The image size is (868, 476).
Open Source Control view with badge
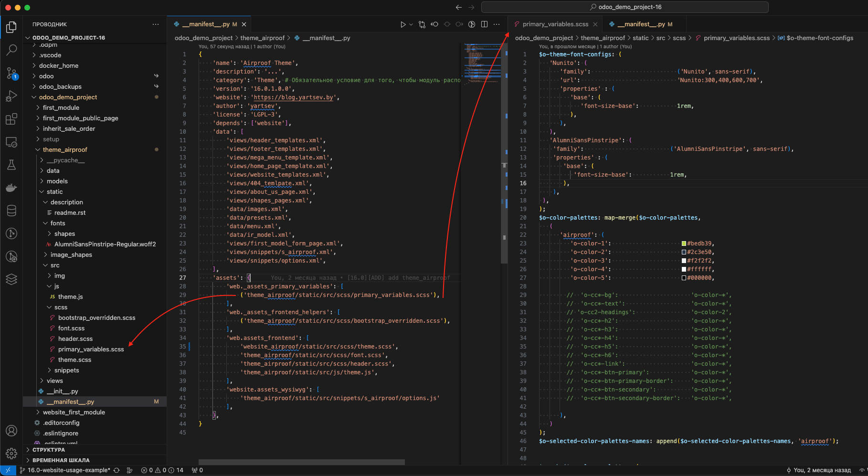pos(11,73)
